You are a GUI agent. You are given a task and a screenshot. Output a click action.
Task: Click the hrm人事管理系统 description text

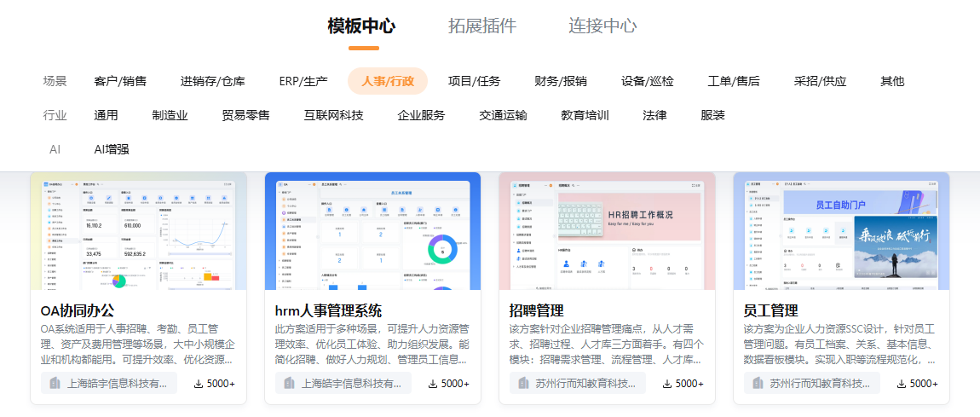click(x=372, y=345)
